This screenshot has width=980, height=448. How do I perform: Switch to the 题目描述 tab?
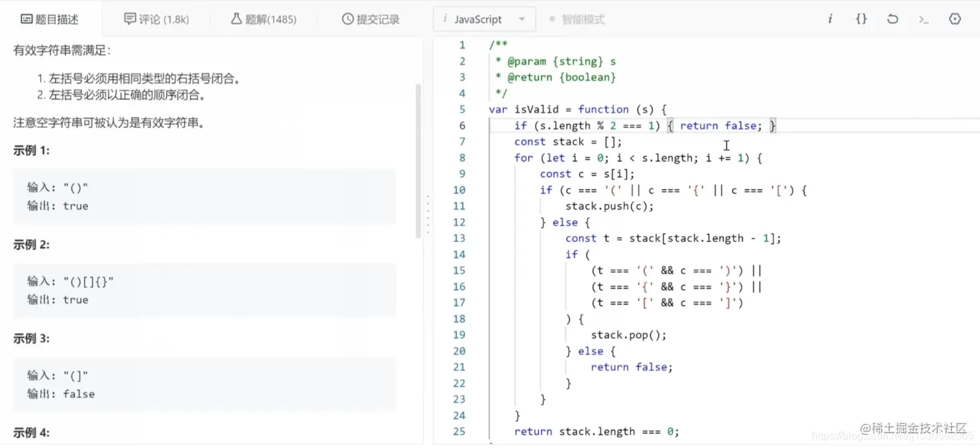[x=50, y=19]
